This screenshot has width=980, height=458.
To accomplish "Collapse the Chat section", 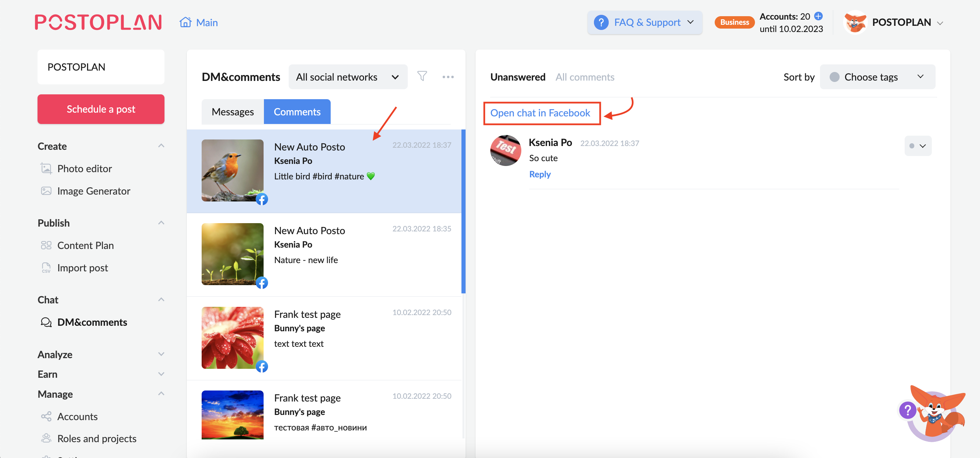I will [x=161, y=300].
